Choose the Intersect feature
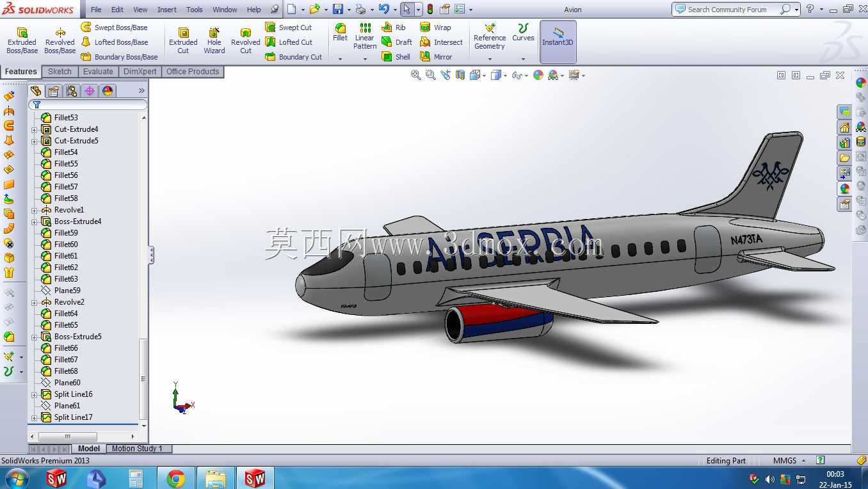Image resolution: width=868 pixels, height=489 pixels. pyautogui.click(x=441, y=42)
